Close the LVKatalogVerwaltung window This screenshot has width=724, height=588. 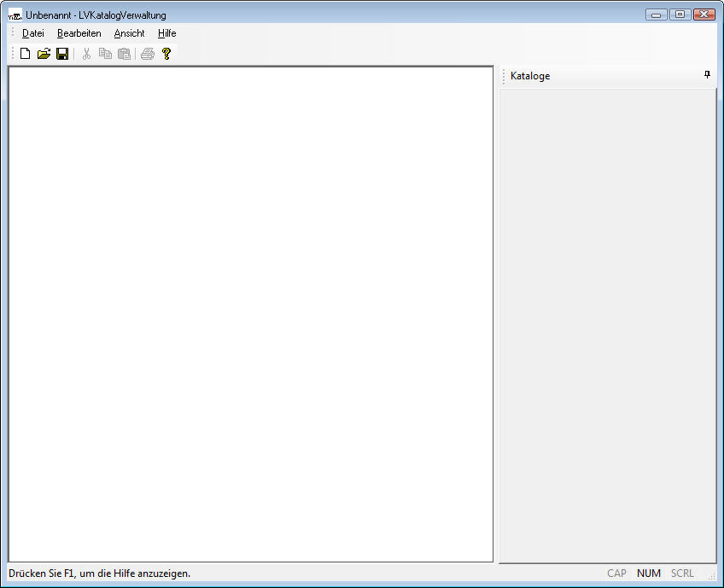[x=704, y=15]
